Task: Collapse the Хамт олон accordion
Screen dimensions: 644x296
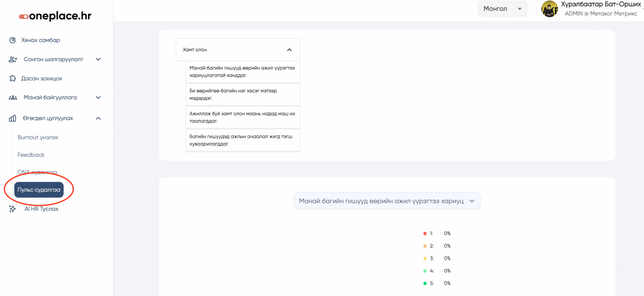Action: [x=289, y=50]
